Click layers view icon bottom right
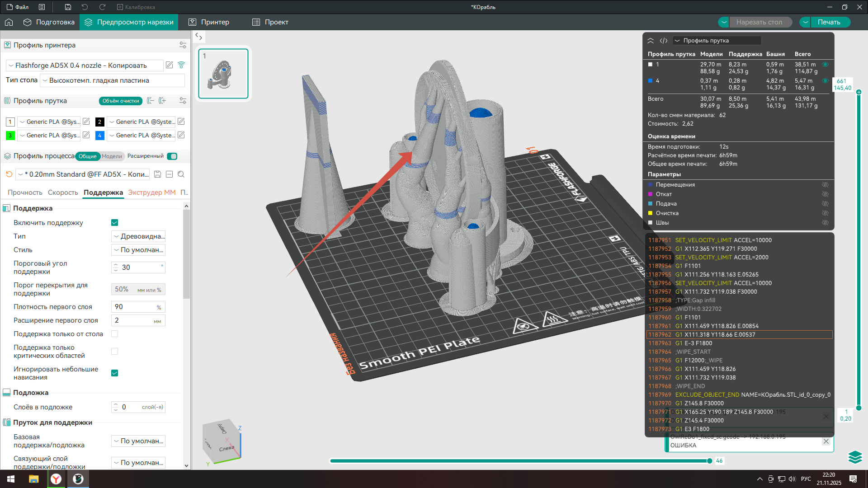 855,457
